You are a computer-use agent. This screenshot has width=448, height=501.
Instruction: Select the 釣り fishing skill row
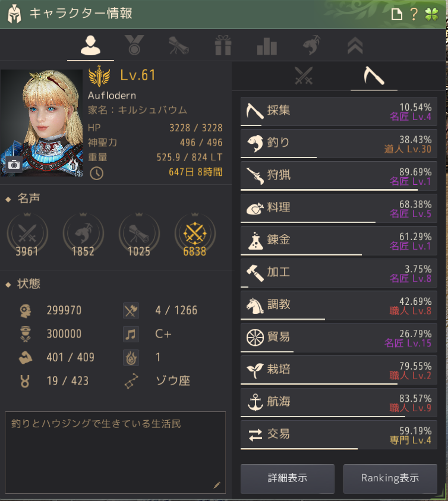pos(339,143)
